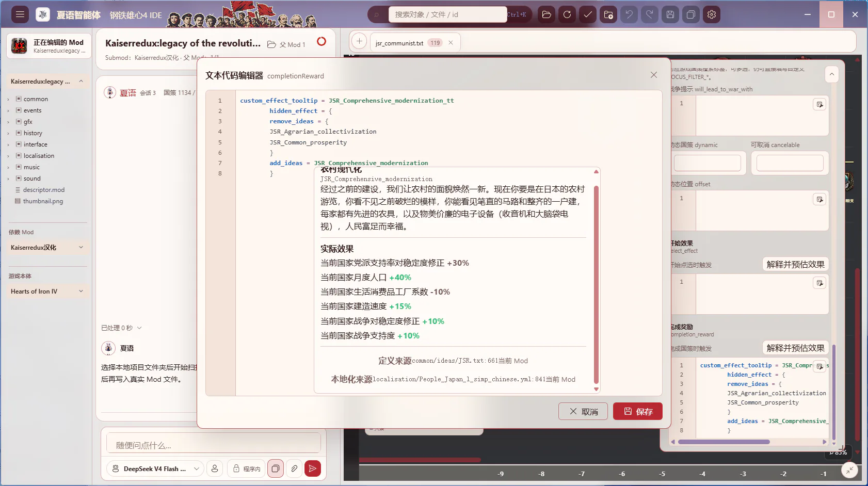
Task: Expand the events folder
Action: (8, 110)
